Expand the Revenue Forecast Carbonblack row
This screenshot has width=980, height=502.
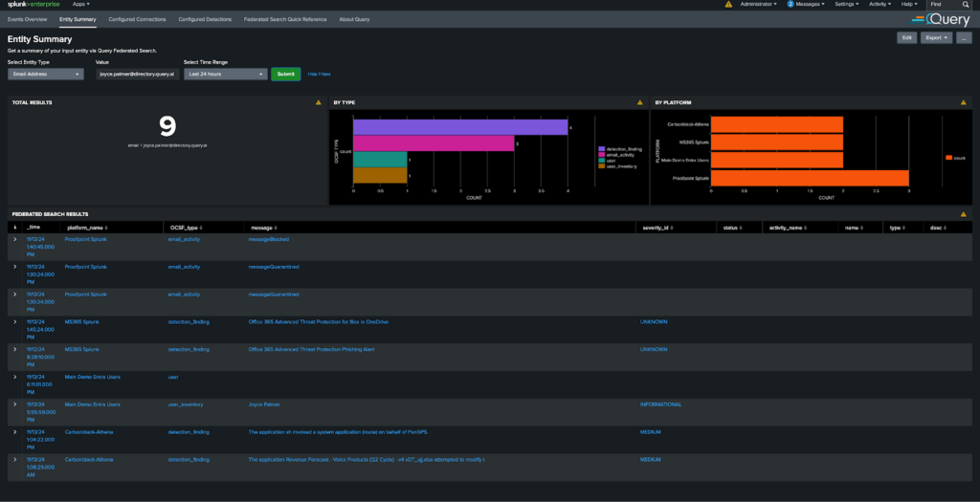tap(15, 459)
